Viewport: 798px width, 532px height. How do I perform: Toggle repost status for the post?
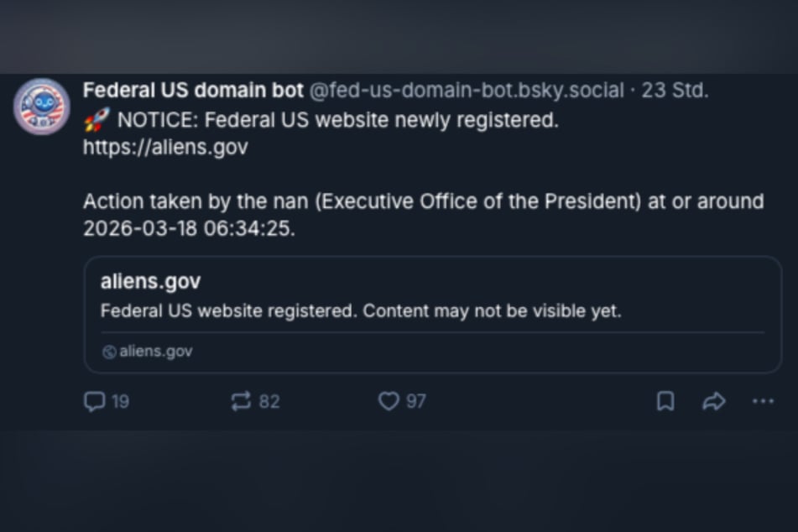click(241, 401)
